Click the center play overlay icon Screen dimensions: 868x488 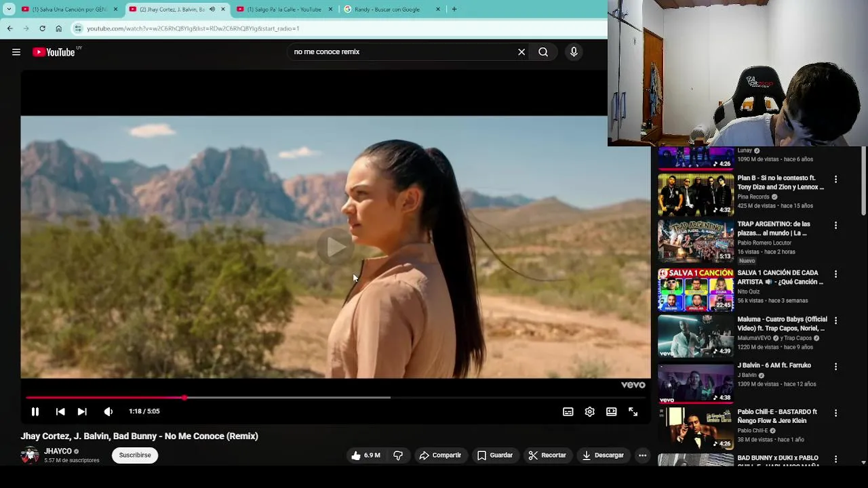coord(336,247)
